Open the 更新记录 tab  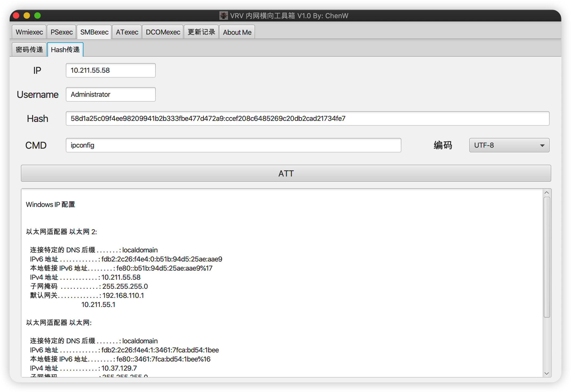(201, 32)
